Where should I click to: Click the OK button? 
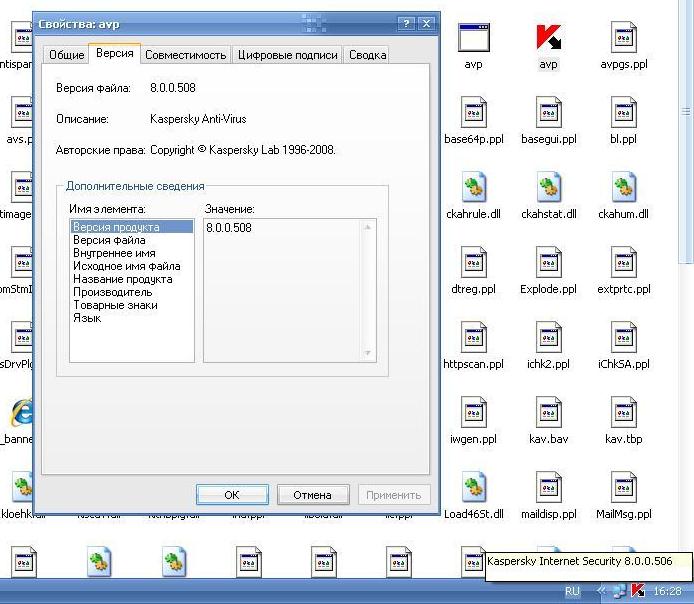[x=232, y=495]
